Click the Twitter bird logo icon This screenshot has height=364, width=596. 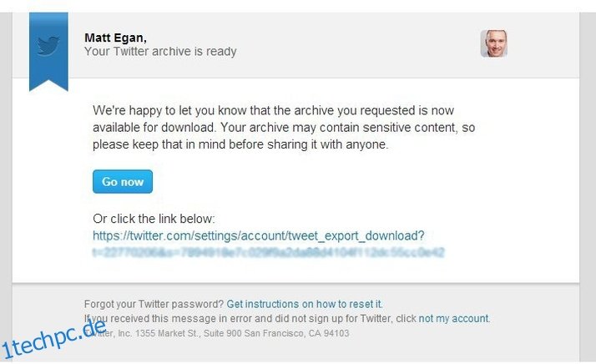[x=48, y=45]
